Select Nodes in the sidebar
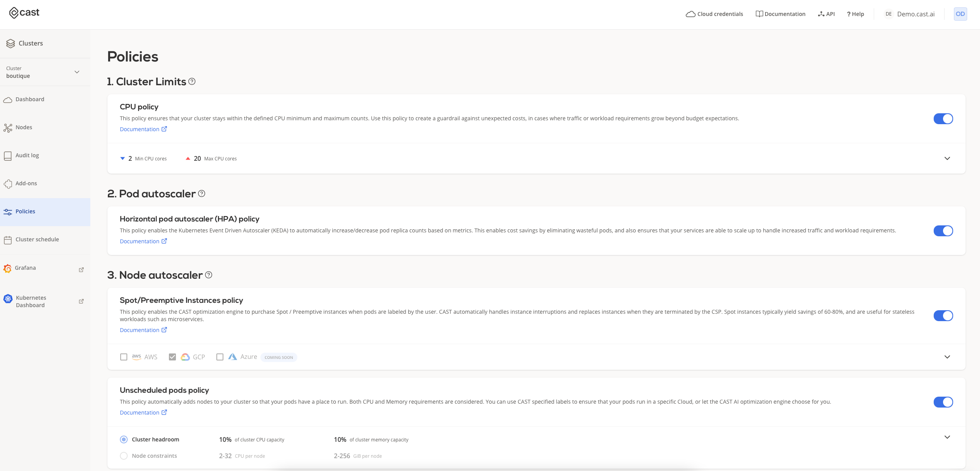This screenshot has height=471, width=980. pyautogui.click(x=24, y=127)
